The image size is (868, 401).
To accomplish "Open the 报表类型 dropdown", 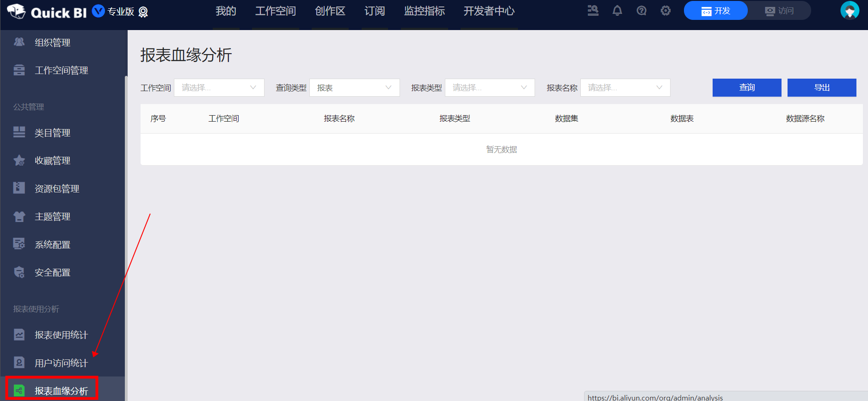I will (x=490, y=87).
